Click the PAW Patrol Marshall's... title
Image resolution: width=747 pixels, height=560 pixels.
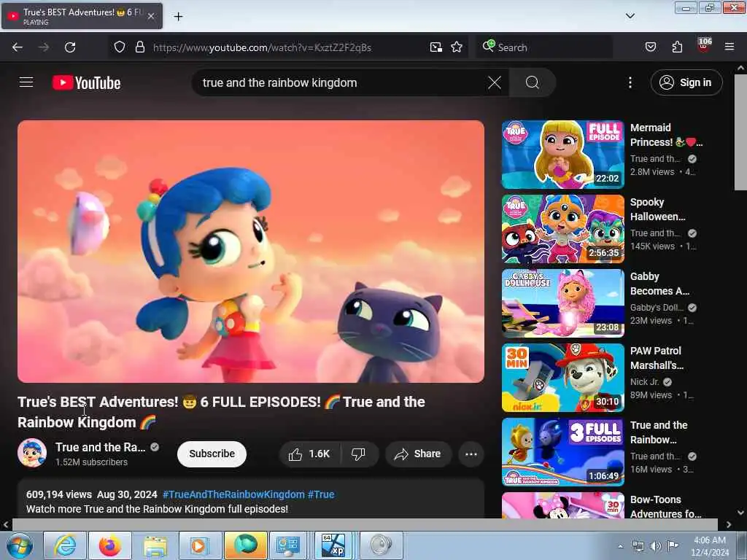click(657, 357)
